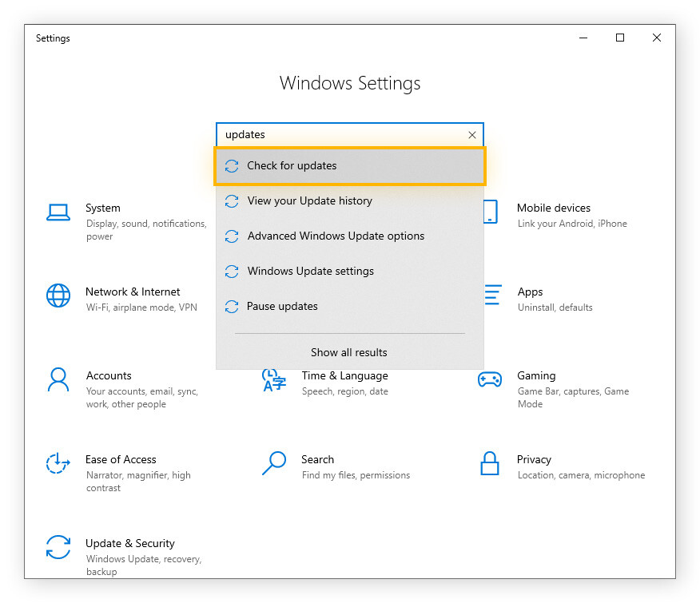Click the Time & Language icon

tap(273, 380)
